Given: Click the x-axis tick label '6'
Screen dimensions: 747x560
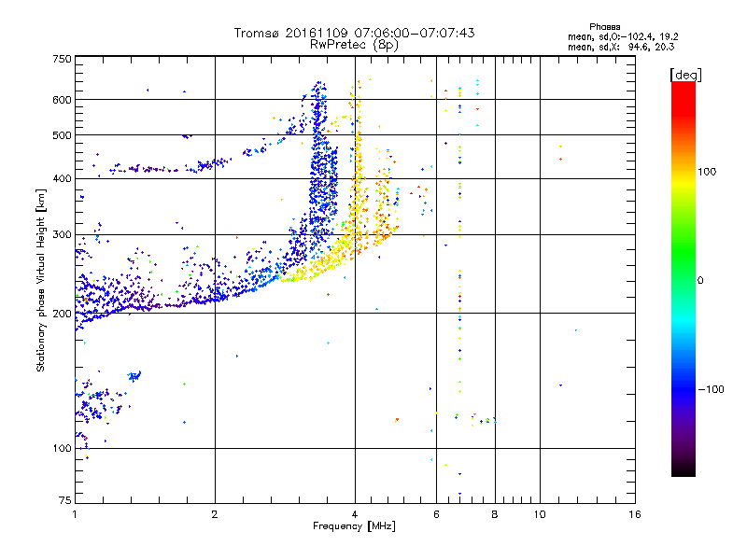Looking at the screenshot, I should pos(436,514).
